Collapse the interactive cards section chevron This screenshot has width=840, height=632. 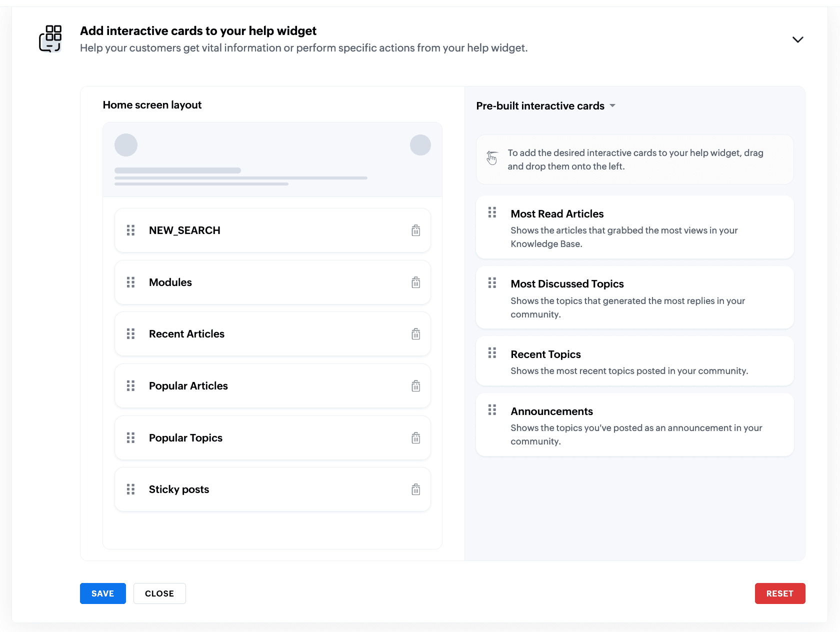[797, 39]
